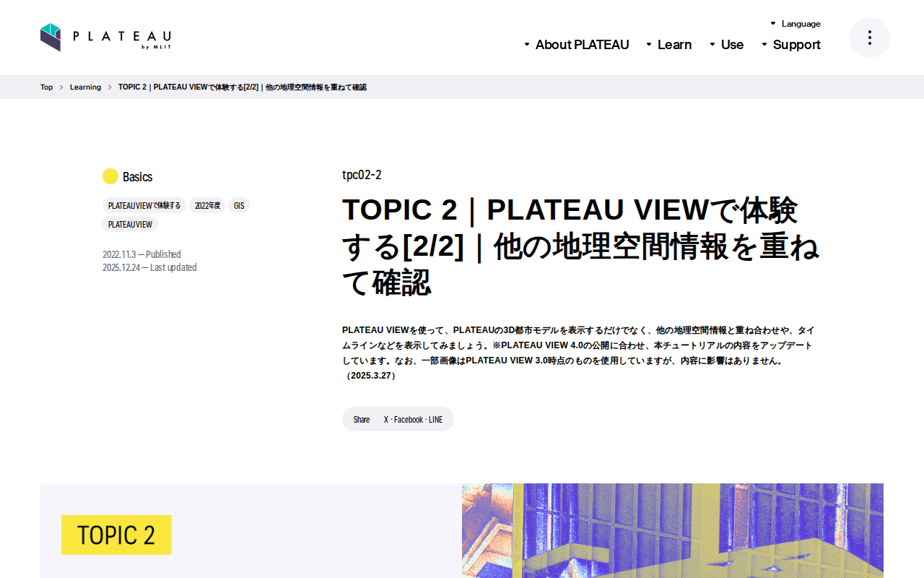
Task: Select the PLATEAUVIEW tag
Action: pyautogui.click(x=130, y=224)
